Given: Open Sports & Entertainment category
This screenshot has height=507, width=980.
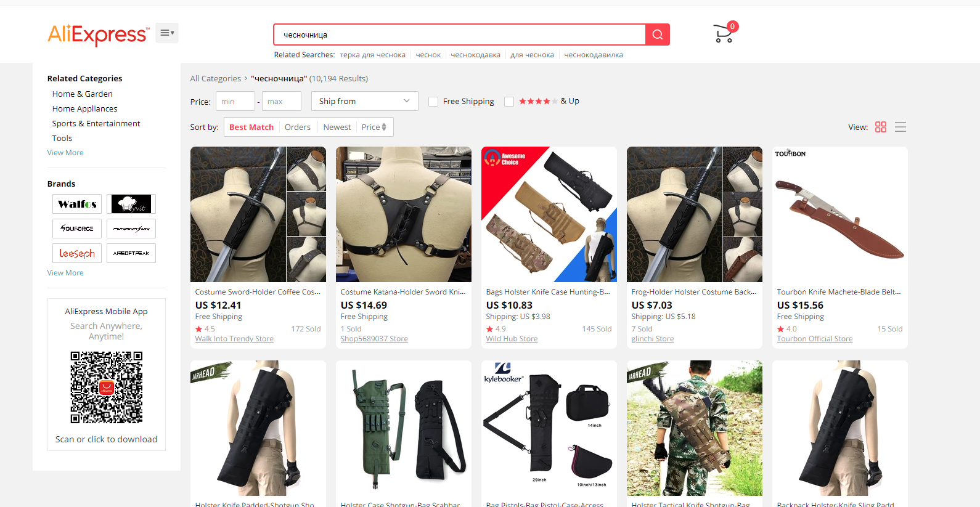Looking at the screenshot, I should (96, 123).
